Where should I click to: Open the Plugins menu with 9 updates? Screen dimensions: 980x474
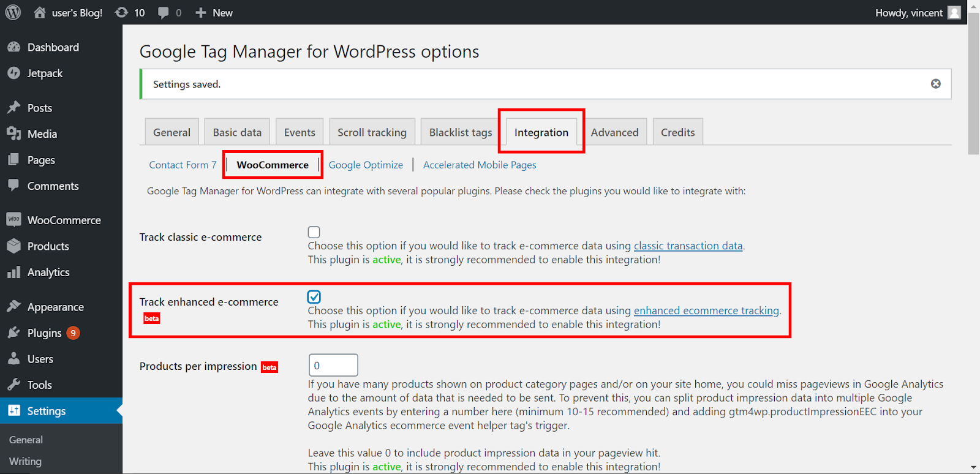point(45,333)
